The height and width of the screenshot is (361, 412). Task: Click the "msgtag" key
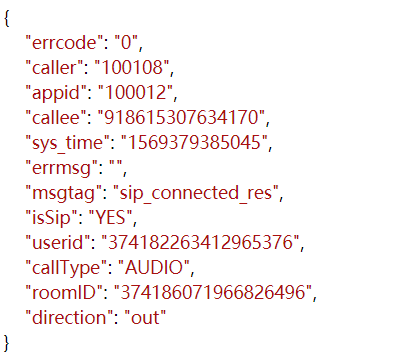[64, 194]
